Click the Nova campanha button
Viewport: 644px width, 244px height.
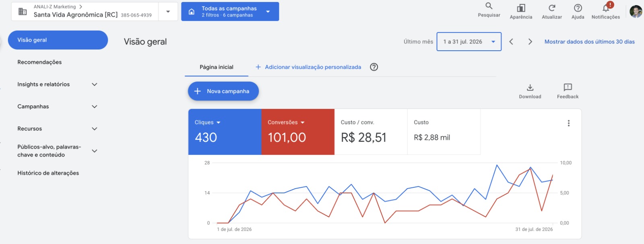[223, 91]
